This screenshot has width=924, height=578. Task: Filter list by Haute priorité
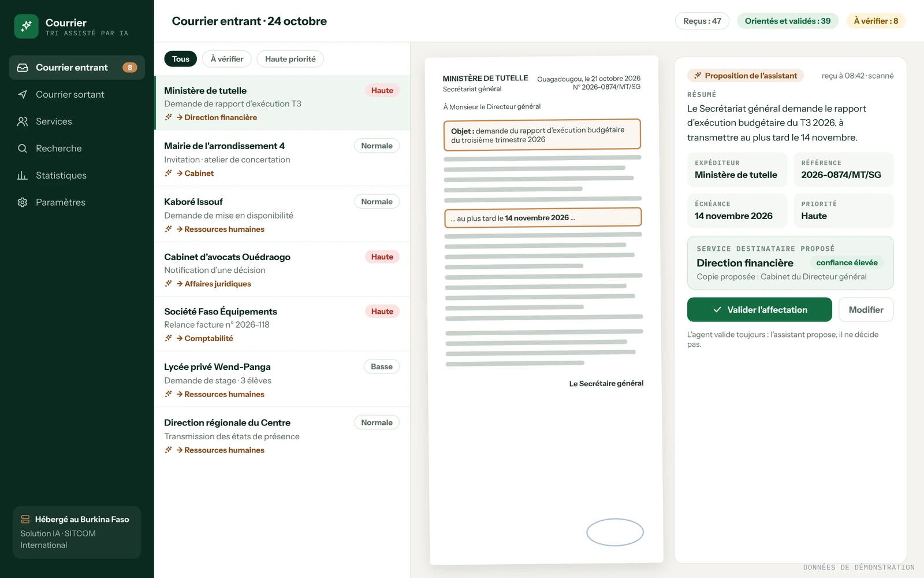pyautogui.click(x=290, y=59)
